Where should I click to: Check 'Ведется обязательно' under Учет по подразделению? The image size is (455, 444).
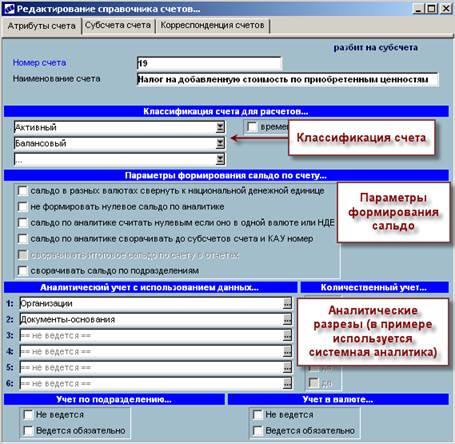(28, 431)
